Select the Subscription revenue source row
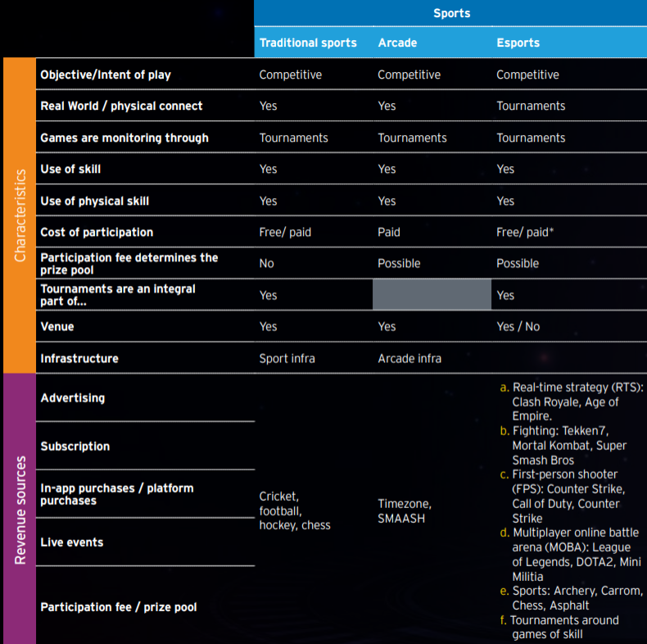 coord(75,446)
